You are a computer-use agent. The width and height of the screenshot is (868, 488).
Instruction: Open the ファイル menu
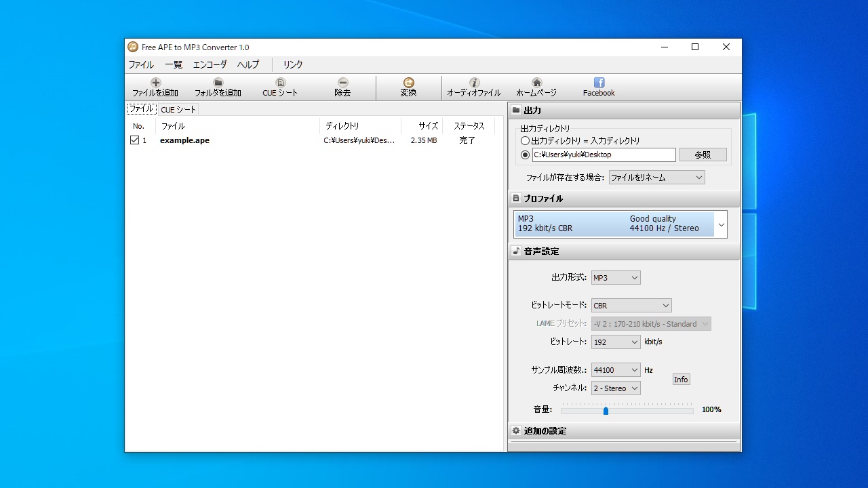click(x=141, y=65)
